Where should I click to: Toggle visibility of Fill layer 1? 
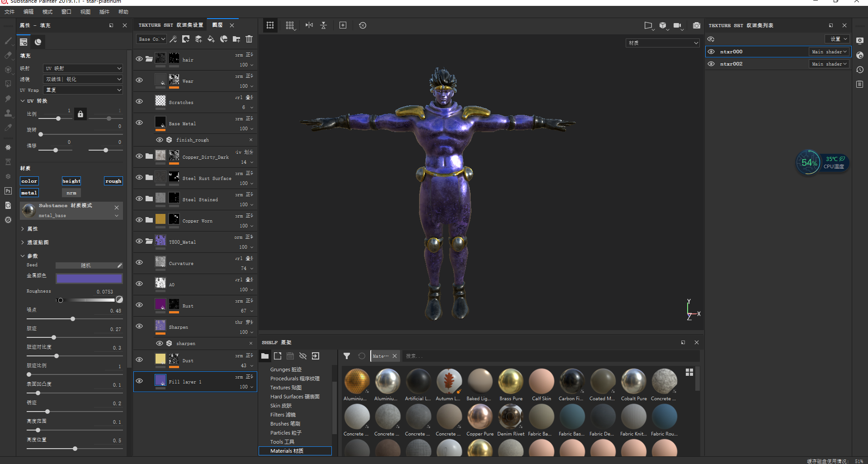139,381
